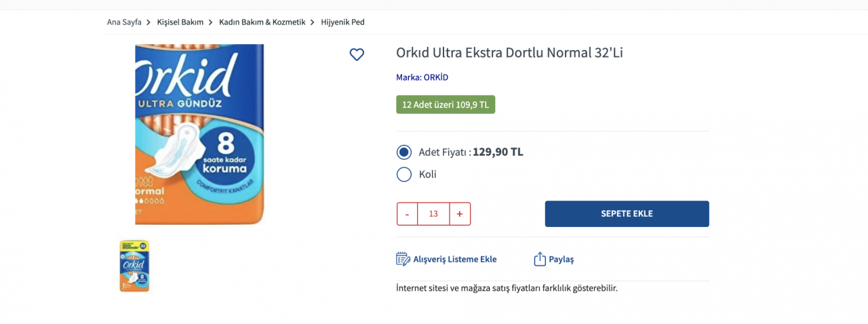Image resolution: width=868 pixels, height=324 pixels.
Task: Select the Adet Fiyatı radio button
Action: [x=404, y=152]
